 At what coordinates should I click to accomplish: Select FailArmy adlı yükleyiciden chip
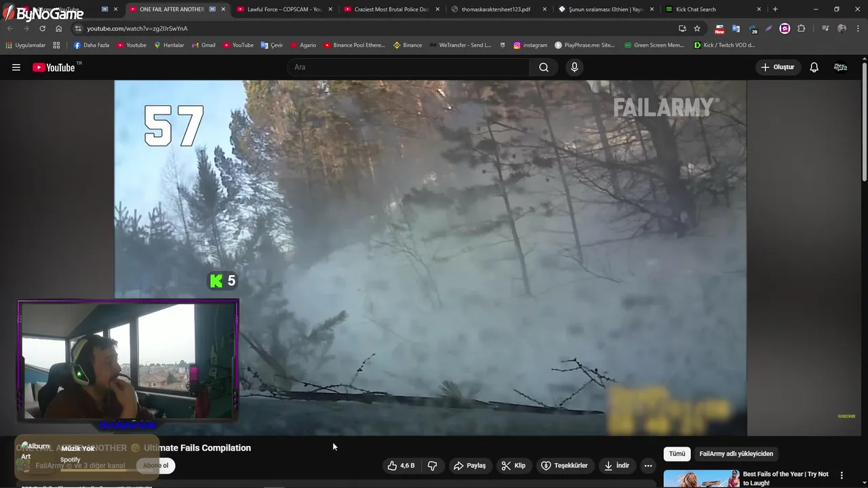click(x=736, y=454)
